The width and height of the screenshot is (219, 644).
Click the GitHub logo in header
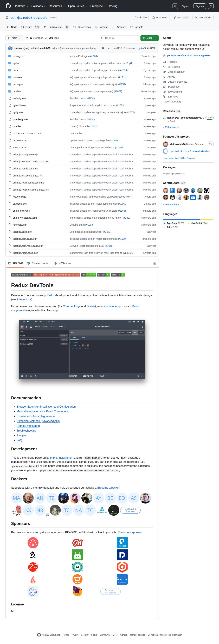pos(8,6)
